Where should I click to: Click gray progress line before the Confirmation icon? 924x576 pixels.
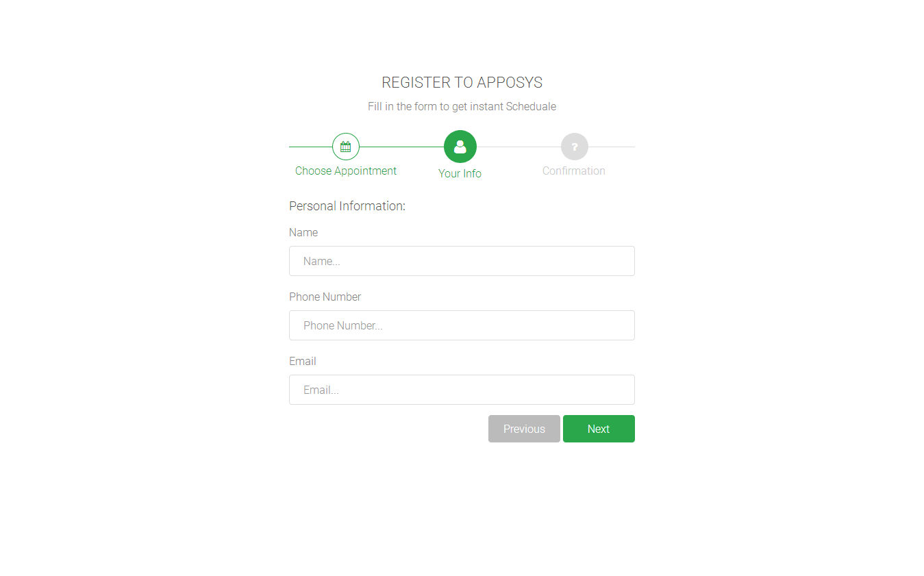(519, 147)
